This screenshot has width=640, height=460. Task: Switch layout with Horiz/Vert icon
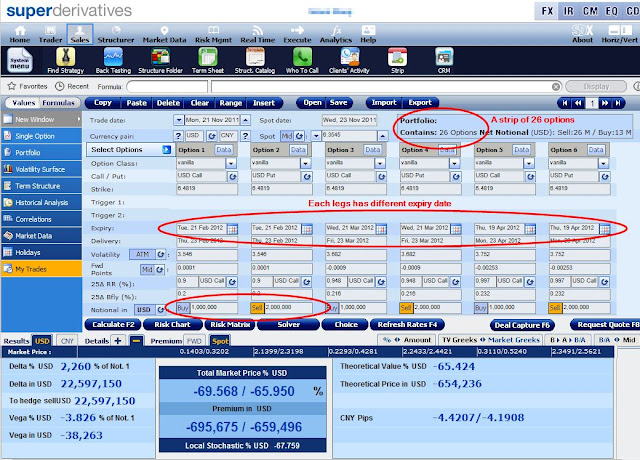pyautogui.click(x=619, y=34)
